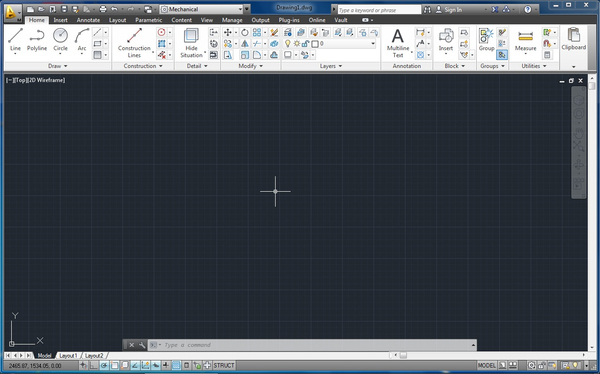Expand the Modify panel
The width and height of the screenshot is (600, 374).
tap(251, 66)
